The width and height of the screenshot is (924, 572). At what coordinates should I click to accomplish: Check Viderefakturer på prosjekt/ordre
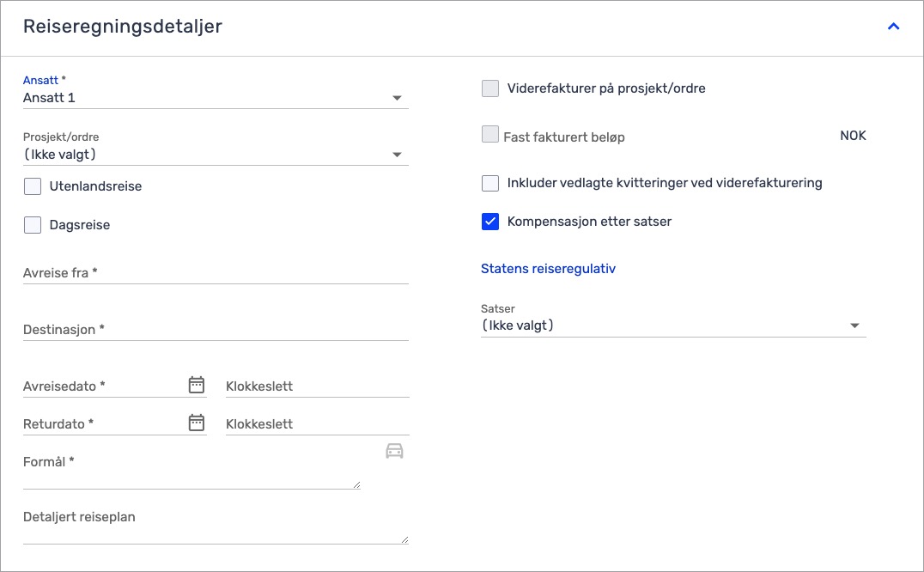point(490,88)
